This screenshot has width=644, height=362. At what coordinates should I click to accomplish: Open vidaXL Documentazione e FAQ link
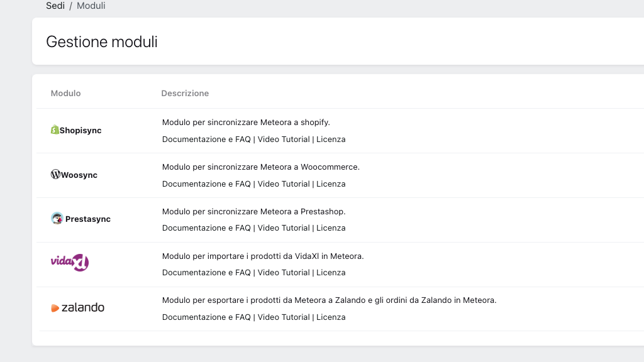click(x=206, y=273)
